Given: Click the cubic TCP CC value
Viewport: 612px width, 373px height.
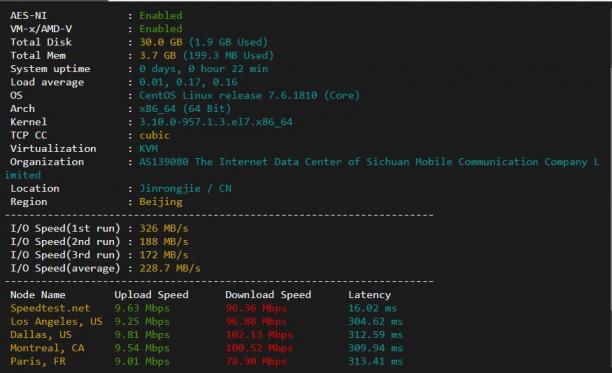Looking at the screenshot, I should (155, 135).
